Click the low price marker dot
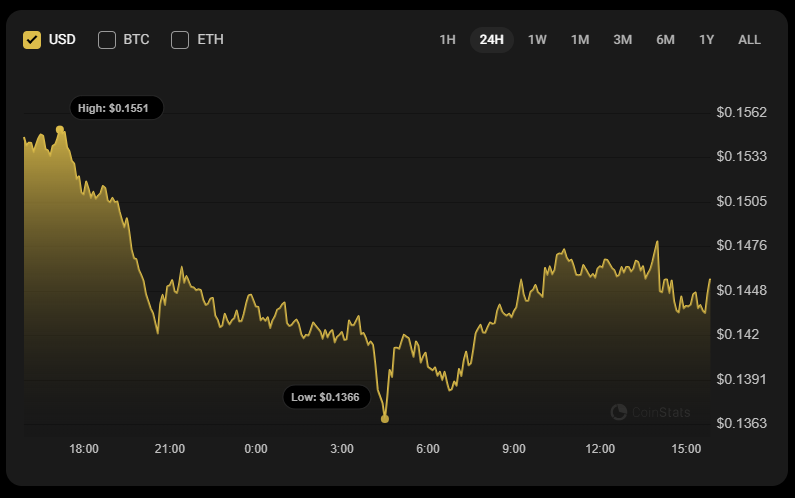This screenshot has height=498, width=795. [x=385, y=418]
